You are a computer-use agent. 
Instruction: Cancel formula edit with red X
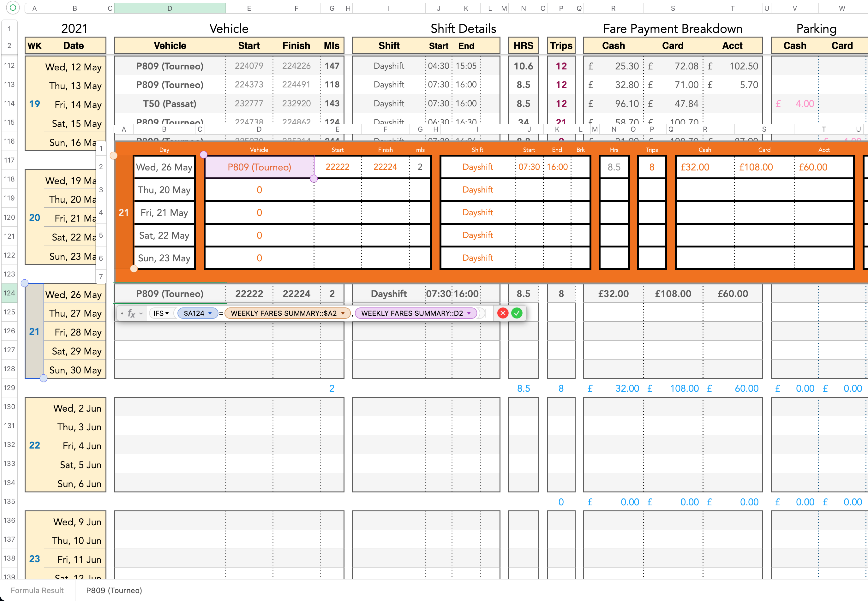(x=503, y=313)
